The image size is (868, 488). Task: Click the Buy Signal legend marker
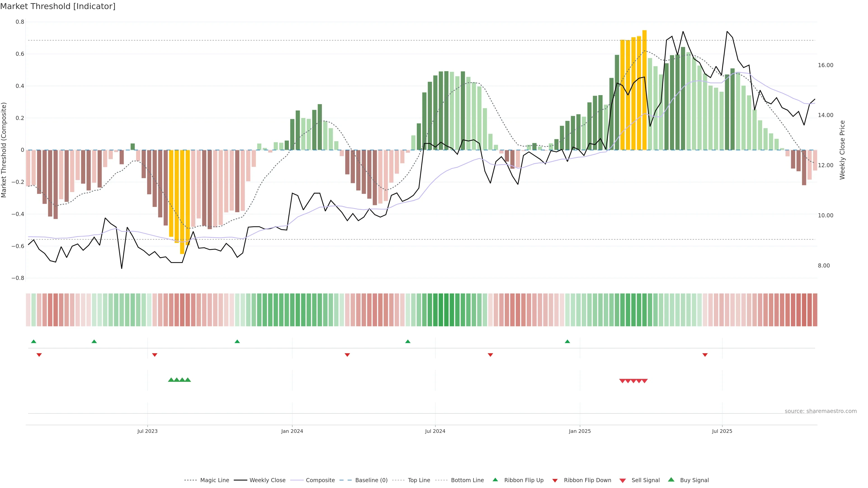pos(671,480)
